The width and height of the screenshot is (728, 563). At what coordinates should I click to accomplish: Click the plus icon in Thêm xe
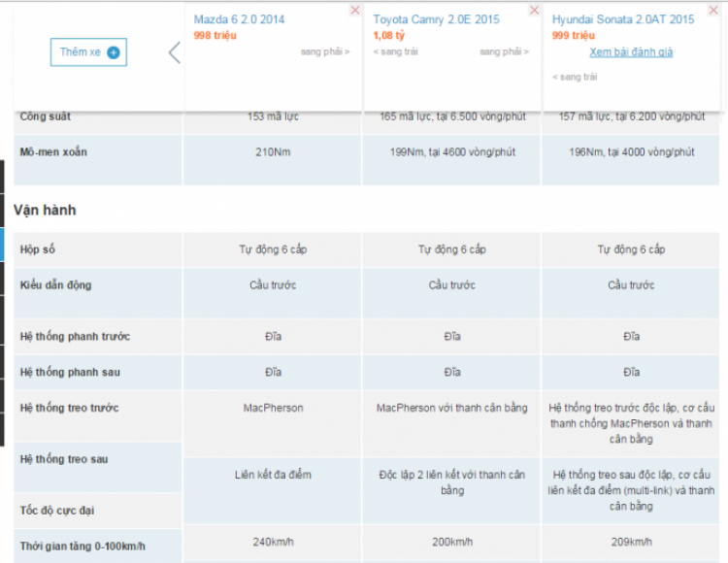[x=114, y=52]
